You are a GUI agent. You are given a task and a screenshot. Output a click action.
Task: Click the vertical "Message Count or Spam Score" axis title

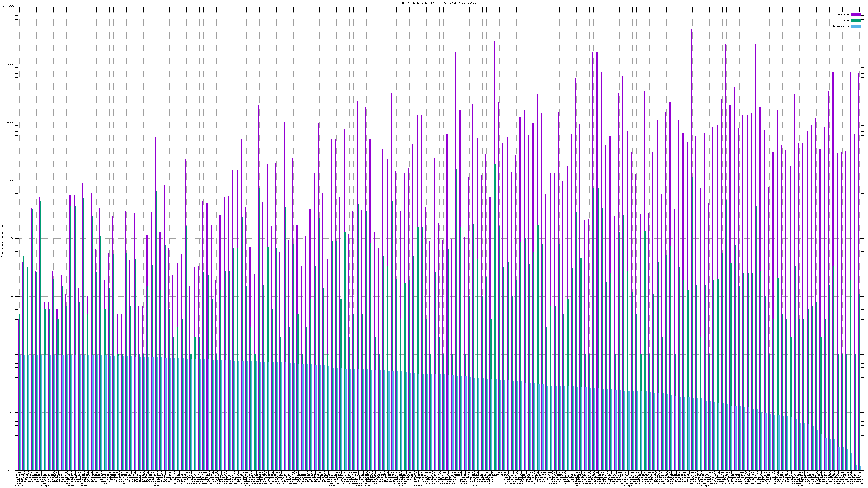coord(2,239)
